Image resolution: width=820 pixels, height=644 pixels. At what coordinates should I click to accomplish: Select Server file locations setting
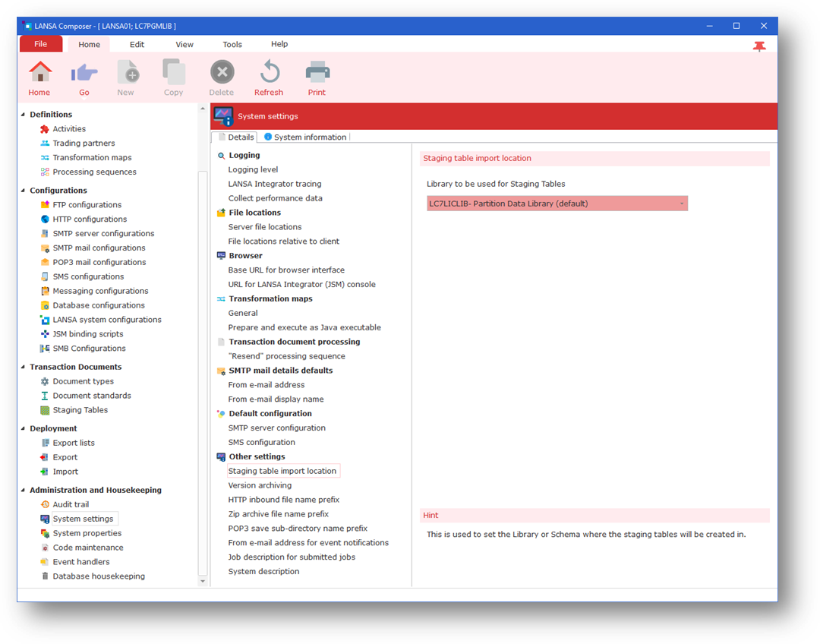tap(265, 227)
